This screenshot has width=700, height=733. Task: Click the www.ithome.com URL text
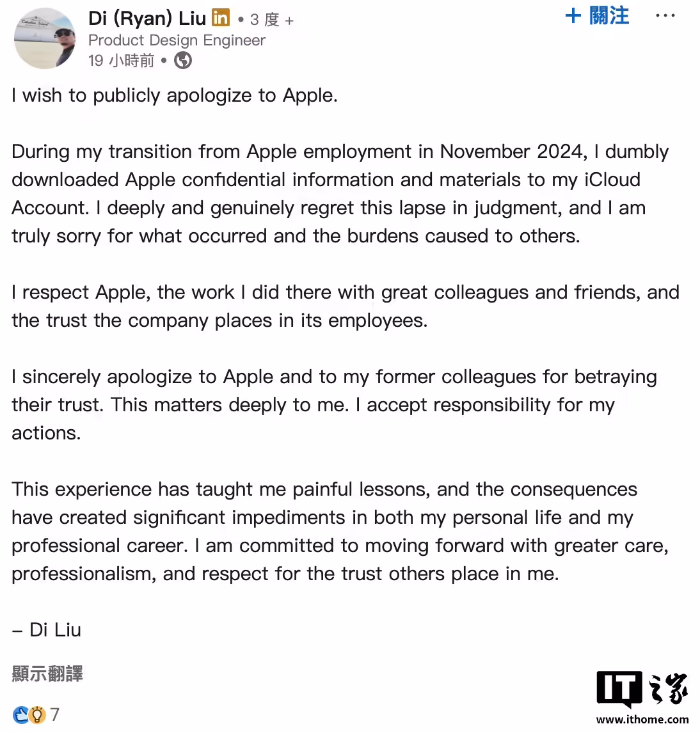(x=642, y=720)
